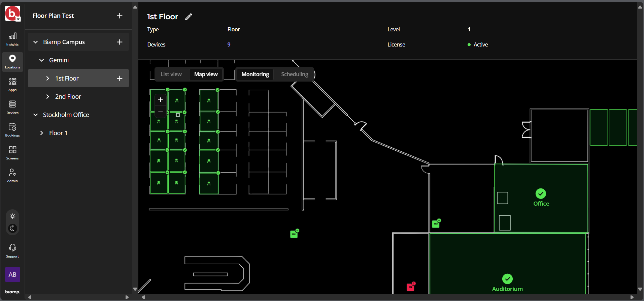Add location under Biamp Campus
The height and width of the screenshot is (301, 644).
120,42
